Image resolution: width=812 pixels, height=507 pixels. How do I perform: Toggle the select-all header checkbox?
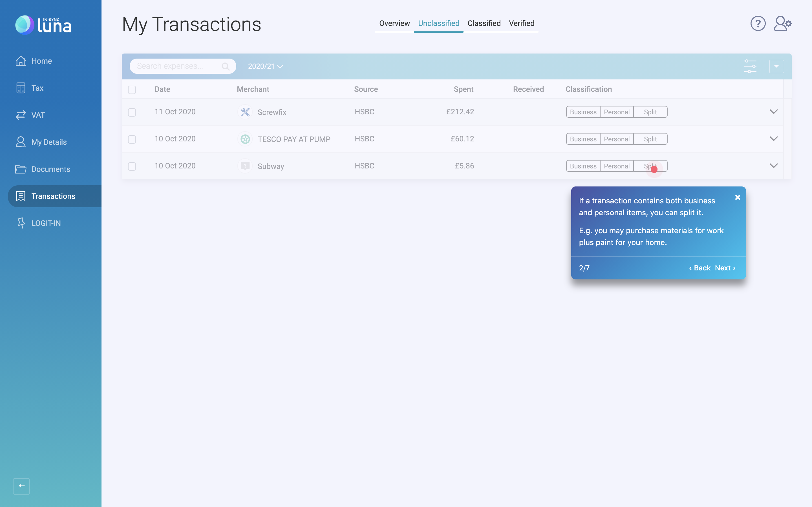click(132, 90)
